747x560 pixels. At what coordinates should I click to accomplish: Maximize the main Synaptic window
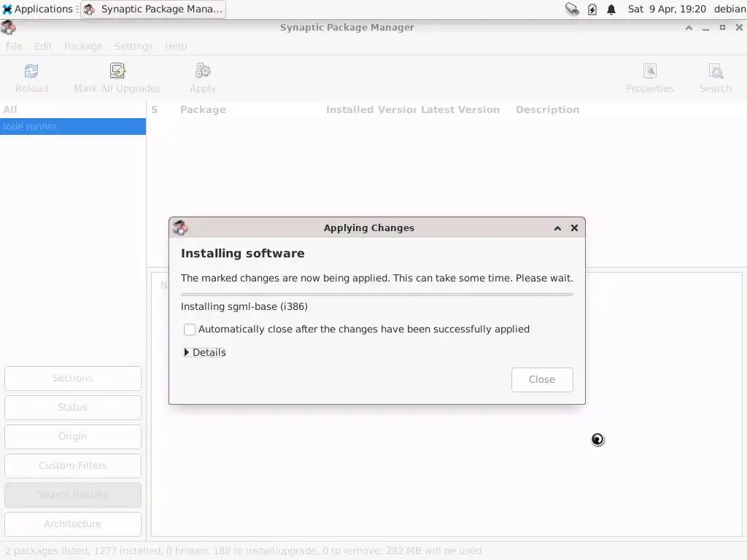(722, 28)
